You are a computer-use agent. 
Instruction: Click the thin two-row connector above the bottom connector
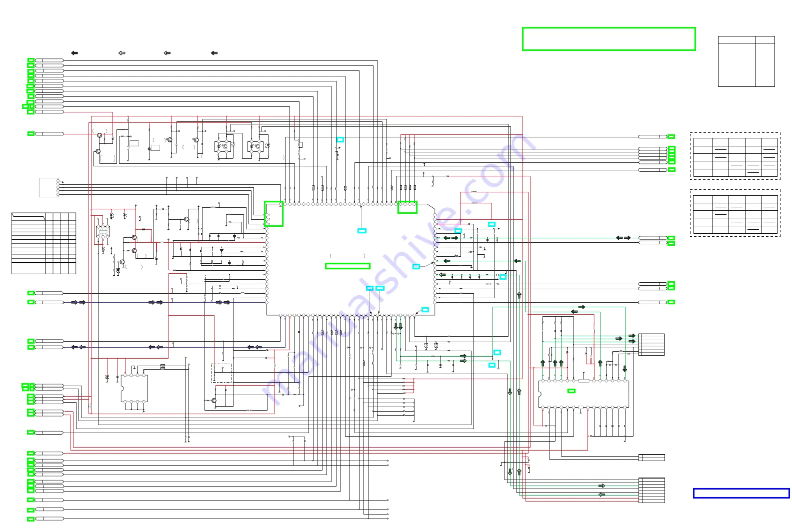pyautogui.click(x=651, y=458)
